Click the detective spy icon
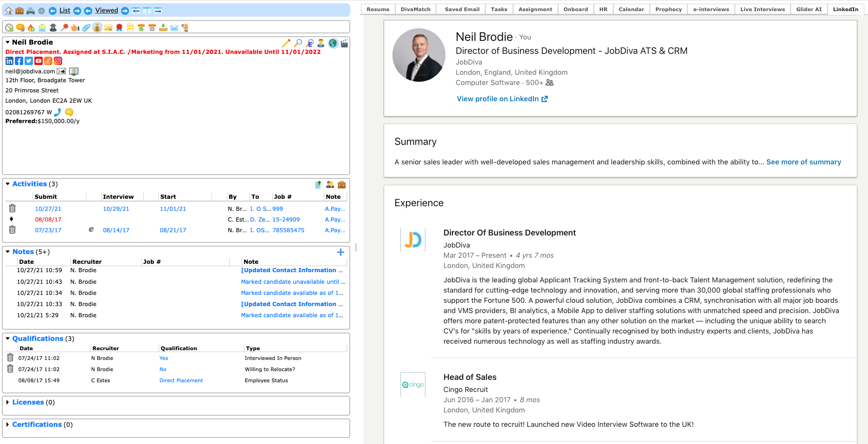Screen dimensions: 868x444 [x=53, y=28]
